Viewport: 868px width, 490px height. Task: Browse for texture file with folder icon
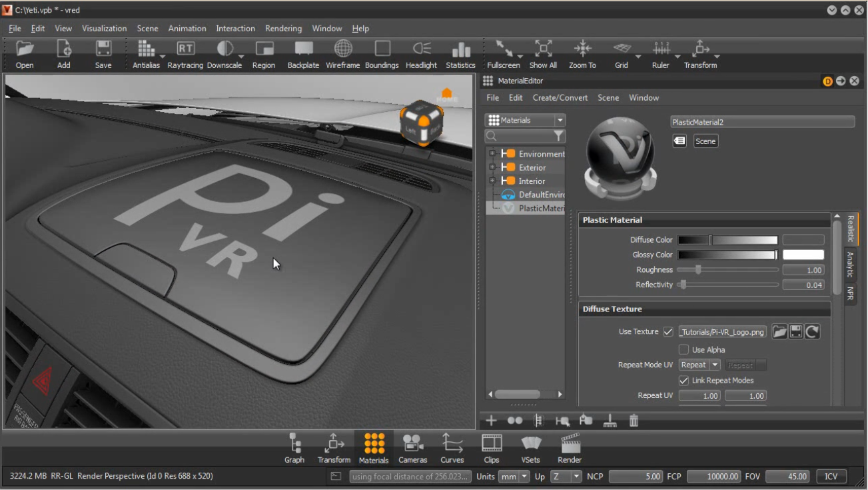pyautogui.click(x=779, y=331)
